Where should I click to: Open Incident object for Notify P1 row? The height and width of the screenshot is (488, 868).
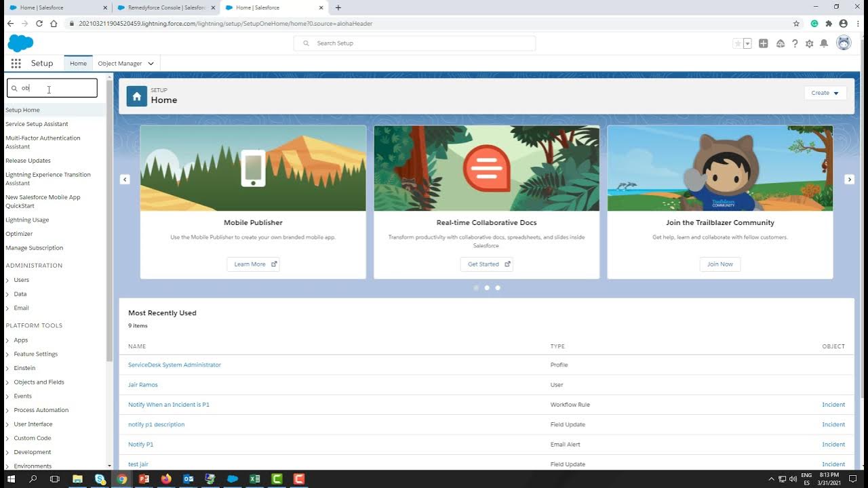point(833,445)
